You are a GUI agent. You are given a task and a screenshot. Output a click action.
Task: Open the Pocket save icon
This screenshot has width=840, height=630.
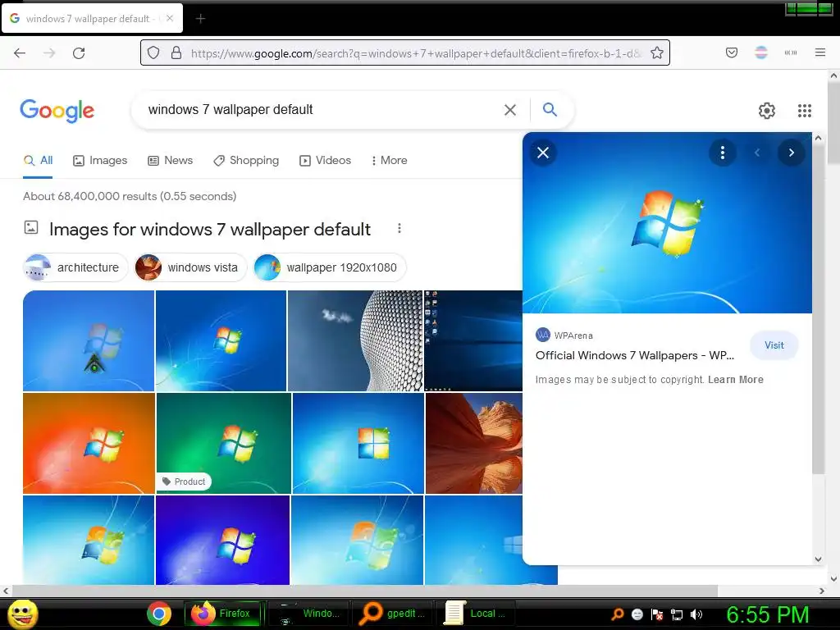(x=731, y=52)
